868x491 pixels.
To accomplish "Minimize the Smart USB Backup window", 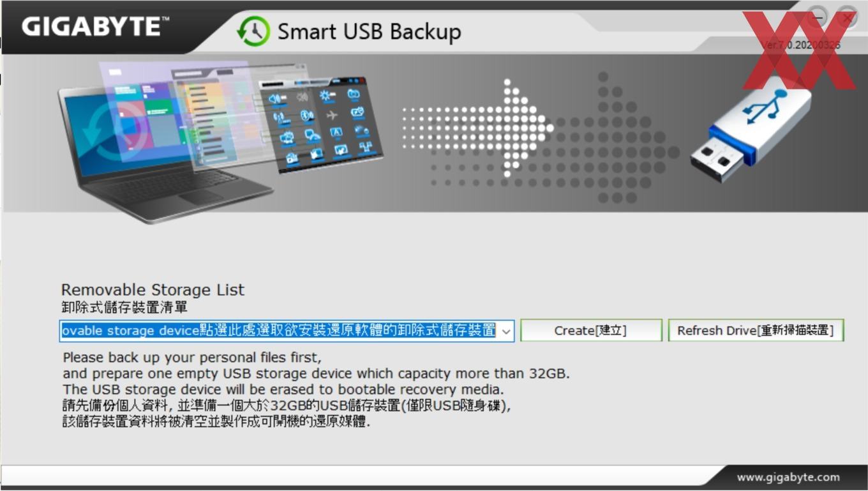I will (x=818, y=19).
